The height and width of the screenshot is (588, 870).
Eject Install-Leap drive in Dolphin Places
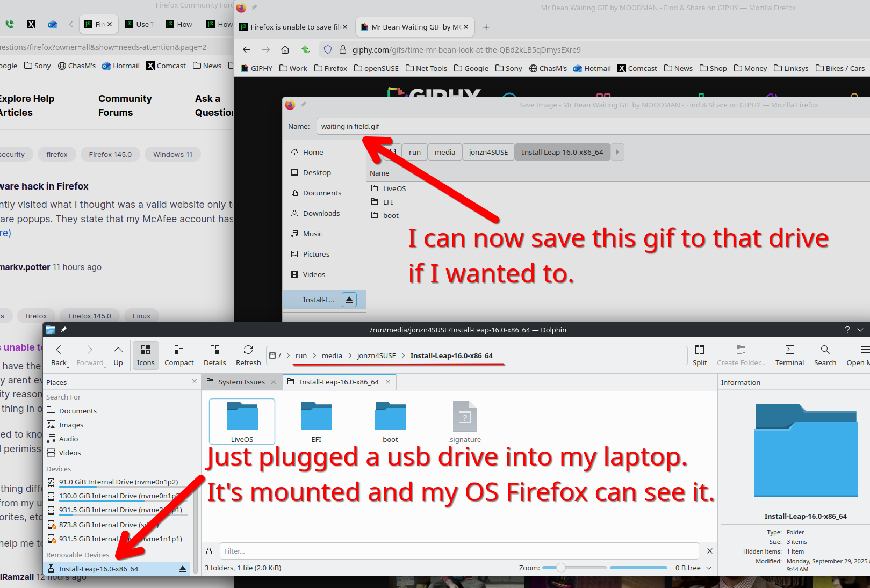click(183, 569)
